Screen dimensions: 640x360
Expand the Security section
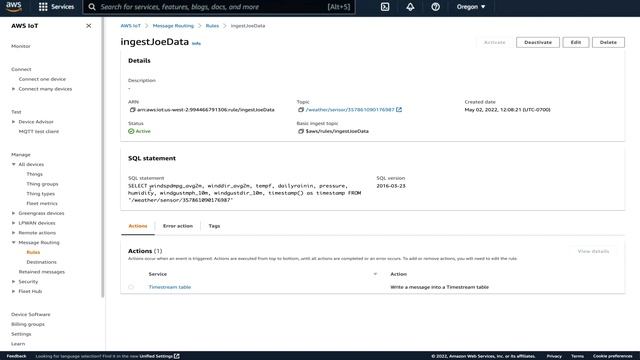13,282
